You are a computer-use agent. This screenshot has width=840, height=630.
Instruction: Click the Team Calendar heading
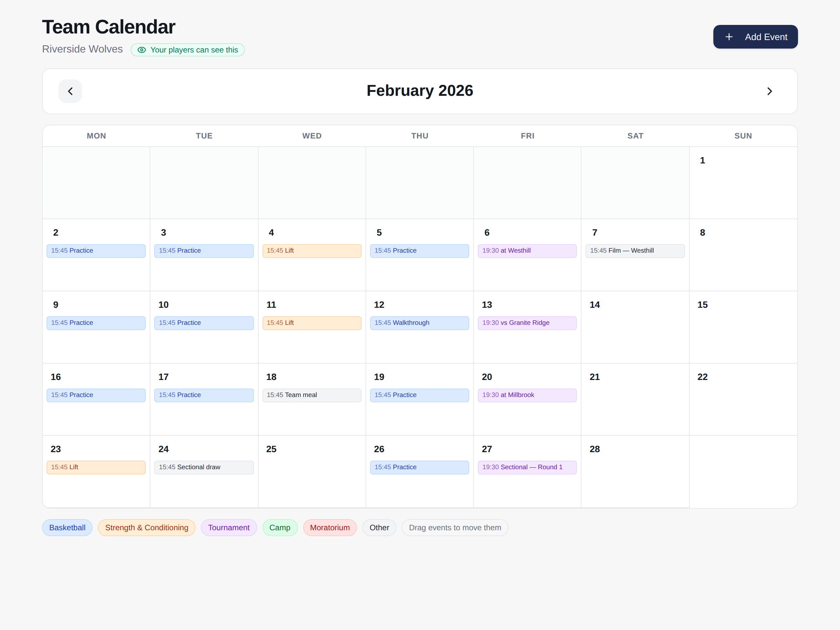pyautogui.click(x=109, y=27)
